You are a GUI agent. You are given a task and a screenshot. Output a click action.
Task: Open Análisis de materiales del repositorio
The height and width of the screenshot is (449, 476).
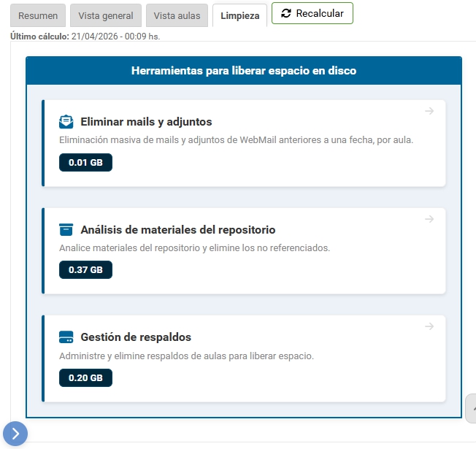click(x=177, y=230)
